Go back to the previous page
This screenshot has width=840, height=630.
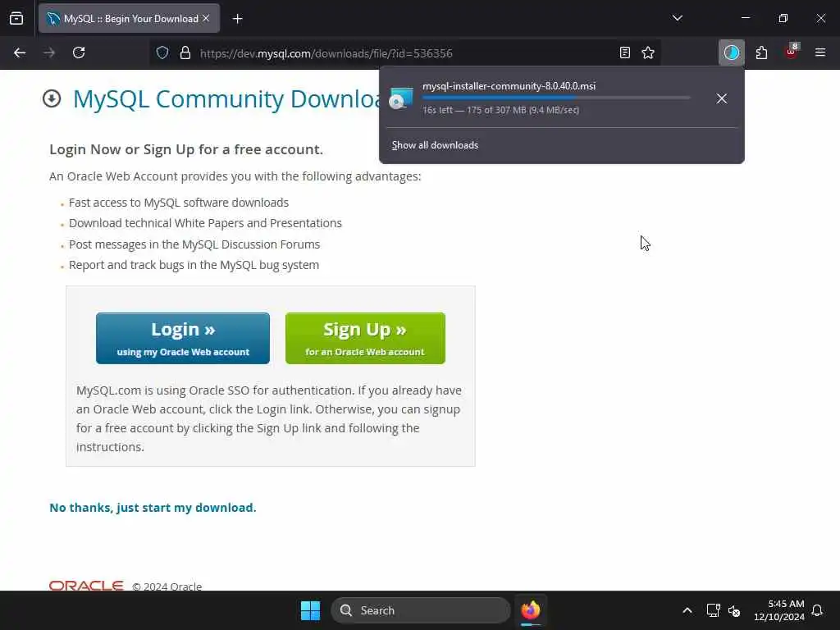(x=20, y=53)
